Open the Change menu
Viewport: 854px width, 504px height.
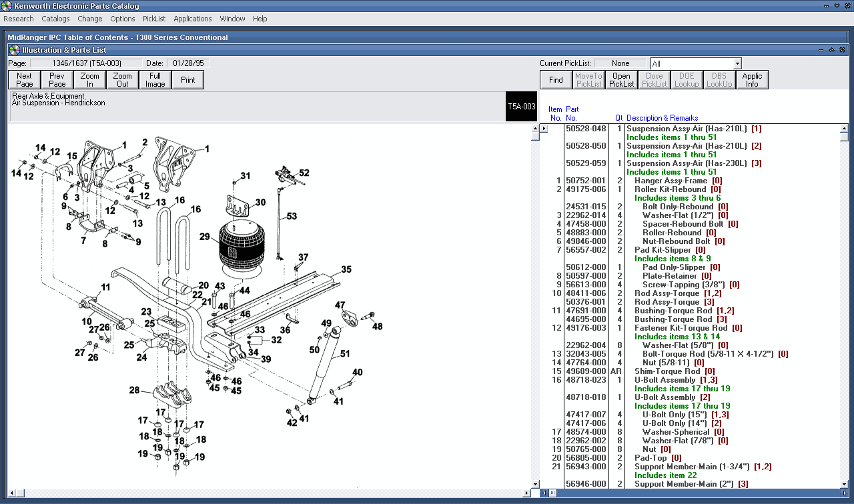(x=90, y=19)
